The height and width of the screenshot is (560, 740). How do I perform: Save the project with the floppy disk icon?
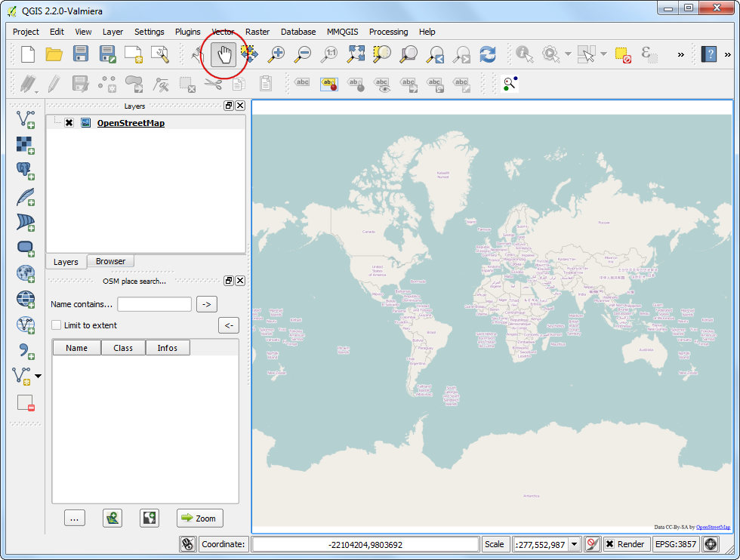click(x=81, y=54)
